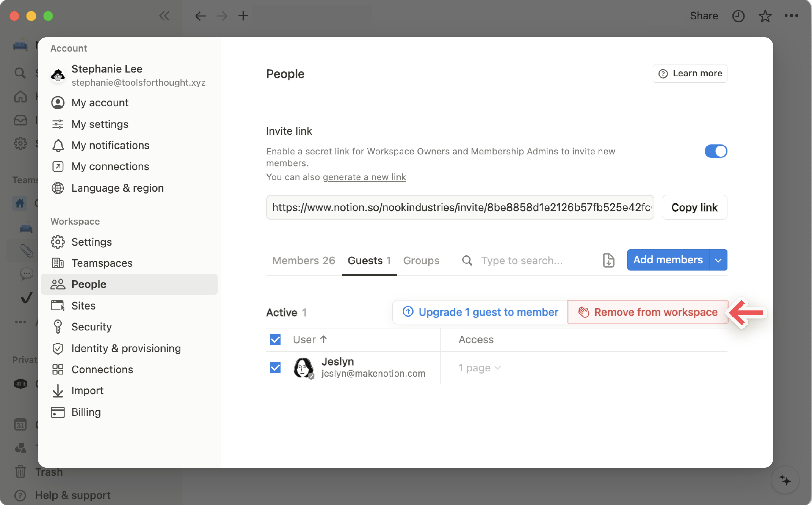Image resolution: width=812 pixels, height=505 pixels.
Task: Open page history clock icon
Action: click(738, 16)
